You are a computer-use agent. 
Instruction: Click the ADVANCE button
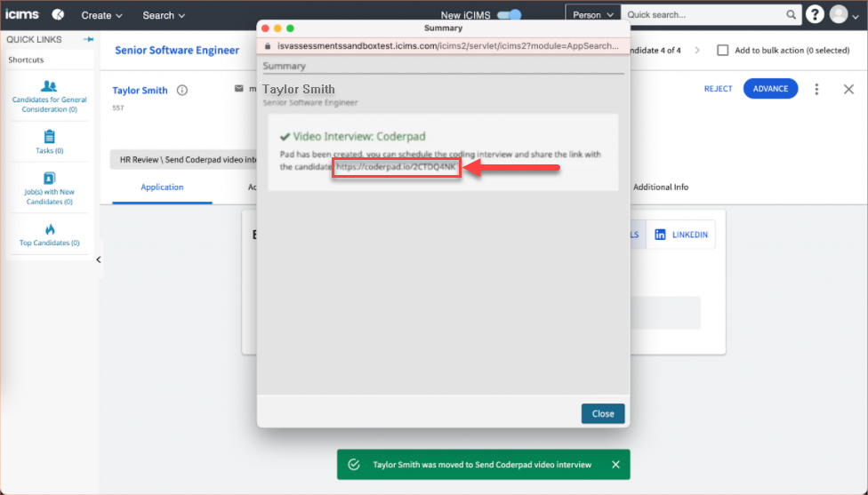770,89
